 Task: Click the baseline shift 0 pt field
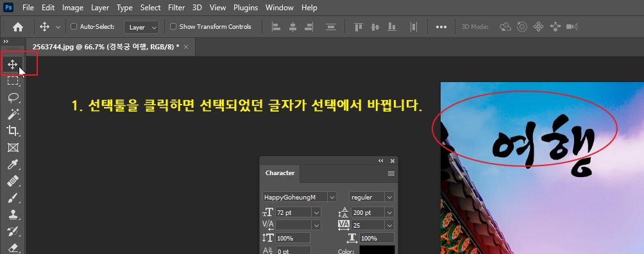pyautogui.click(x=293, y=250)
